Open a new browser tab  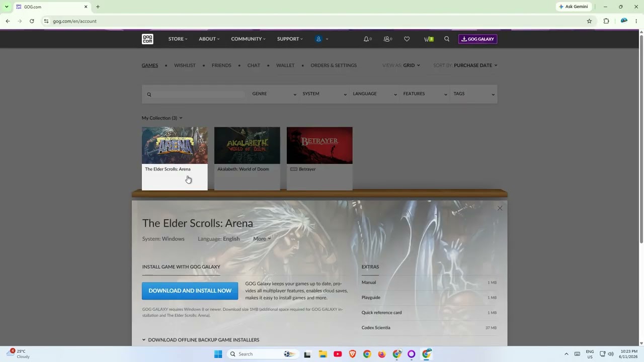98,7
